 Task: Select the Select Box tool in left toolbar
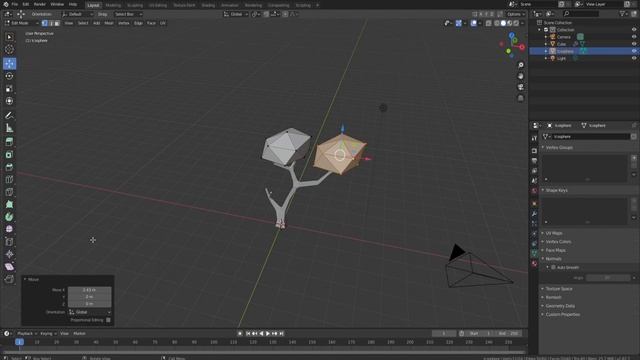tap(9, 37)
